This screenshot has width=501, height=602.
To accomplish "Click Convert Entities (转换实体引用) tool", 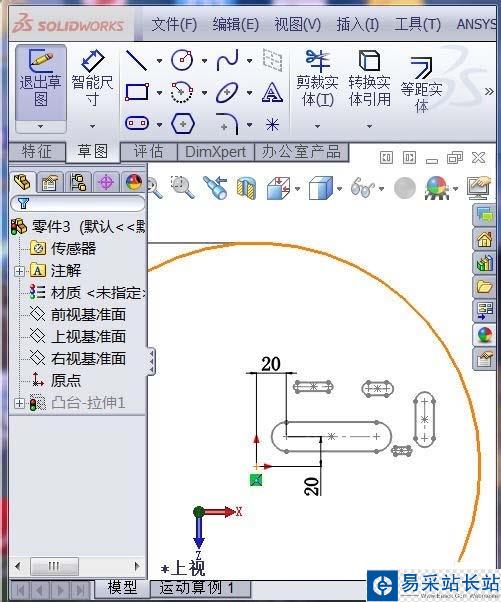I will pos(369,79).
